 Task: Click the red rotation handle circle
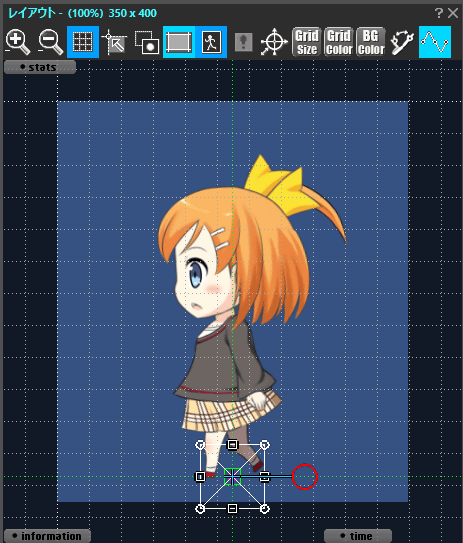[304, 477]
